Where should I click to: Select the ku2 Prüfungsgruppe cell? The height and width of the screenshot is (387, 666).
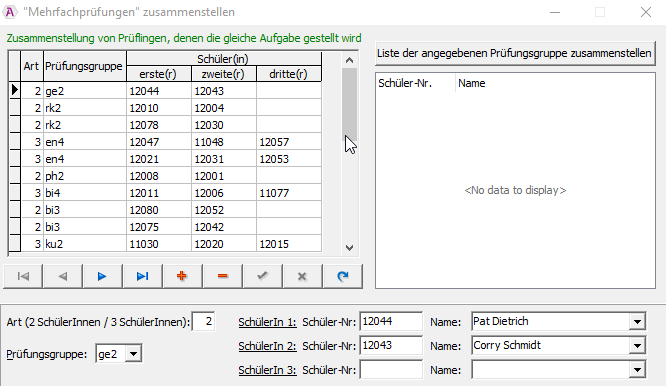[x=85, y=244]
